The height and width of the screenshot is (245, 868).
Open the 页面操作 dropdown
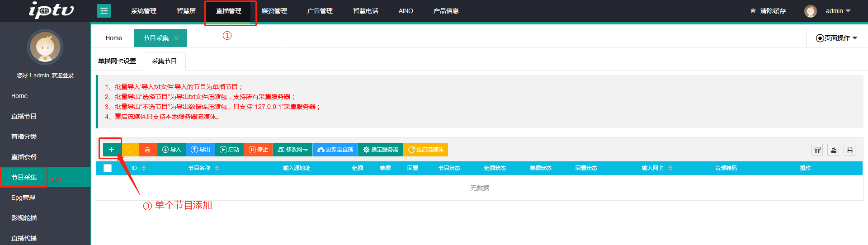pyautogui.click(x=837, y=38)
